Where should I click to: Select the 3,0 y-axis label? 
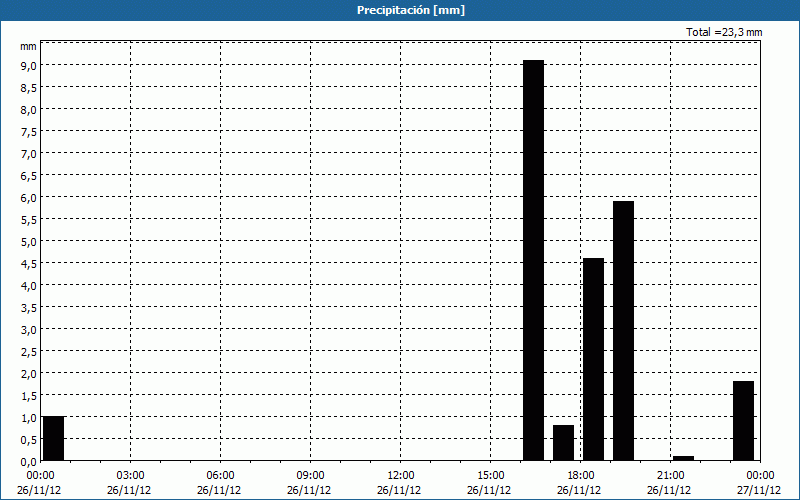coord(29,329)
